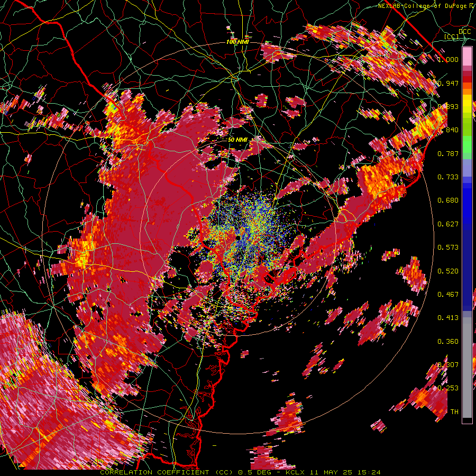
Task: Select the 0.573 scale value
Action: click(x=448, y=248)
